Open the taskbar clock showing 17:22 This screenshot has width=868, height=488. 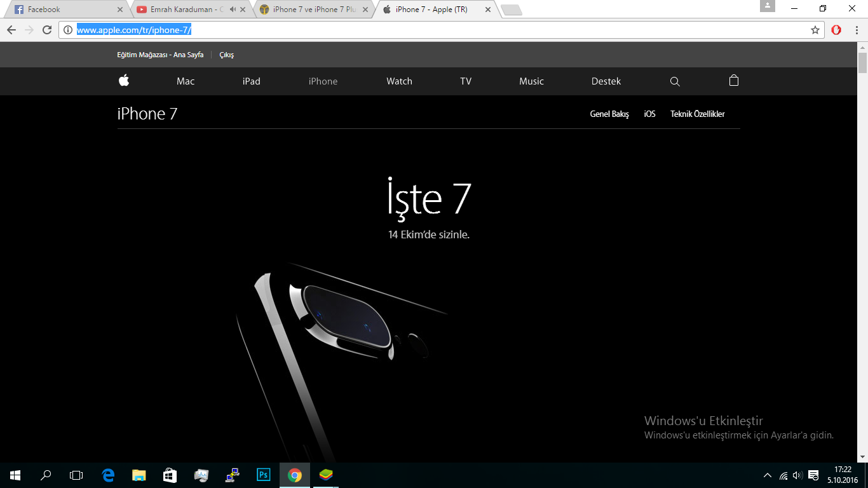[843, 475]
